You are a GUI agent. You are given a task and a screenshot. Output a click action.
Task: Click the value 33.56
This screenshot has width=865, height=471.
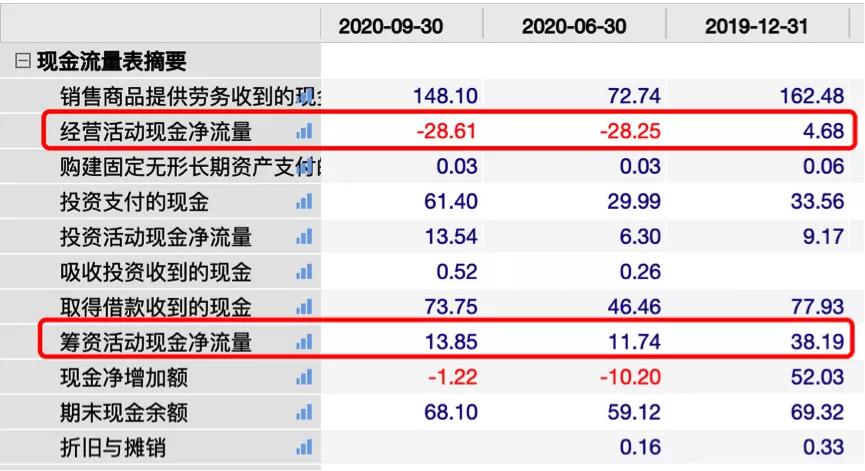coord(818,202)
